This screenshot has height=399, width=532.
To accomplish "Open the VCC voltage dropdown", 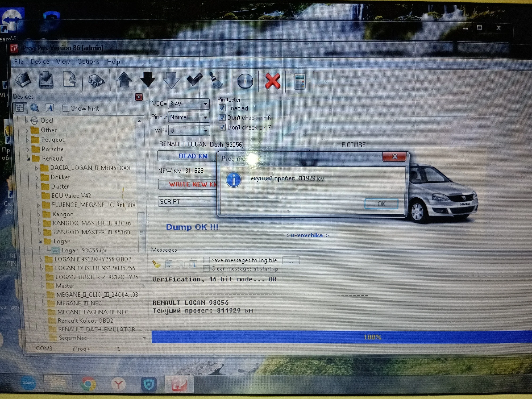I will (205, 104).
